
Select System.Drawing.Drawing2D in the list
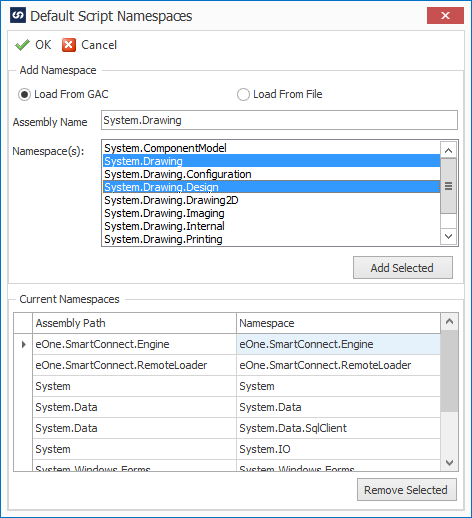point(271,200)
